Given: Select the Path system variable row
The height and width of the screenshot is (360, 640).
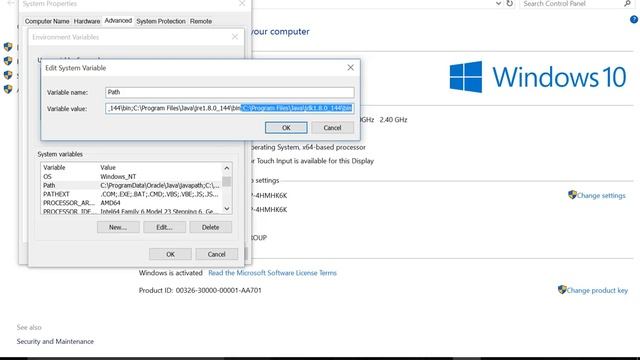Looking at the screenshot, I should 131,185.
